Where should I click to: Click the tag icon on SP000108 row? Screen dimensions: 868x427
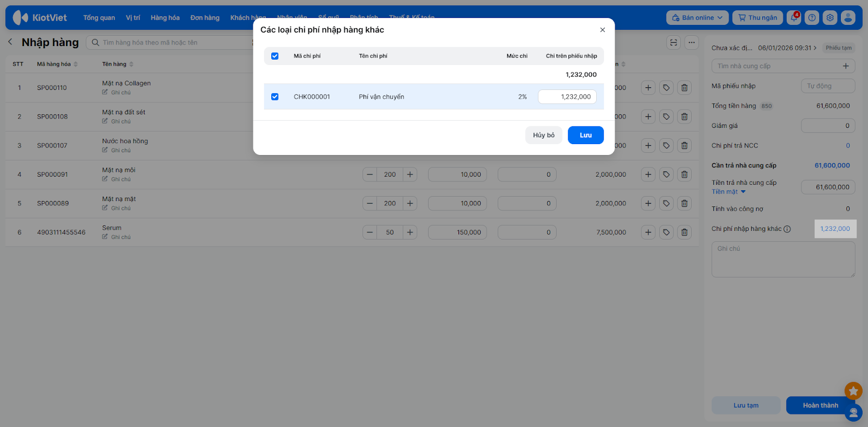tap(666, 117)
